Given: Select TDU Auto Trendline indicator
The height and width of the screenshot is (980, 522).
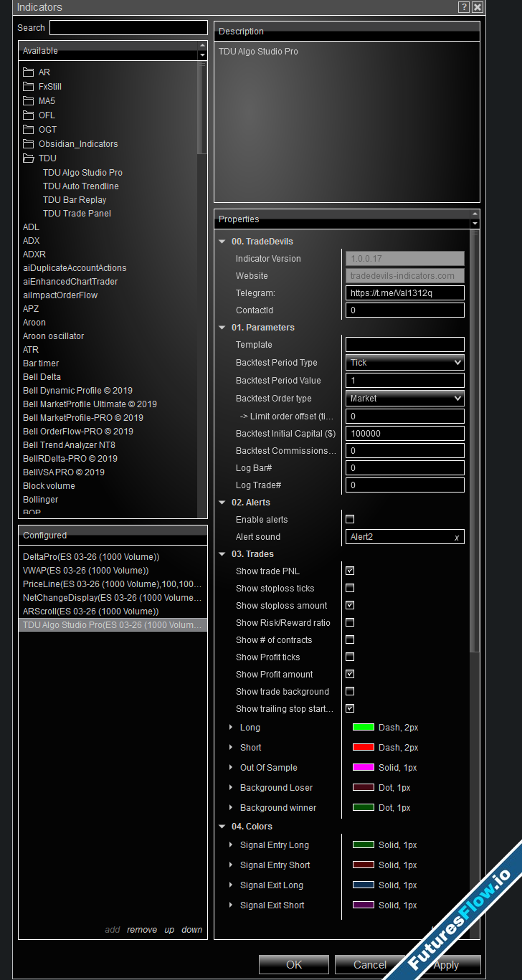Looking at the screenshot, I should [x=80, y=186].
